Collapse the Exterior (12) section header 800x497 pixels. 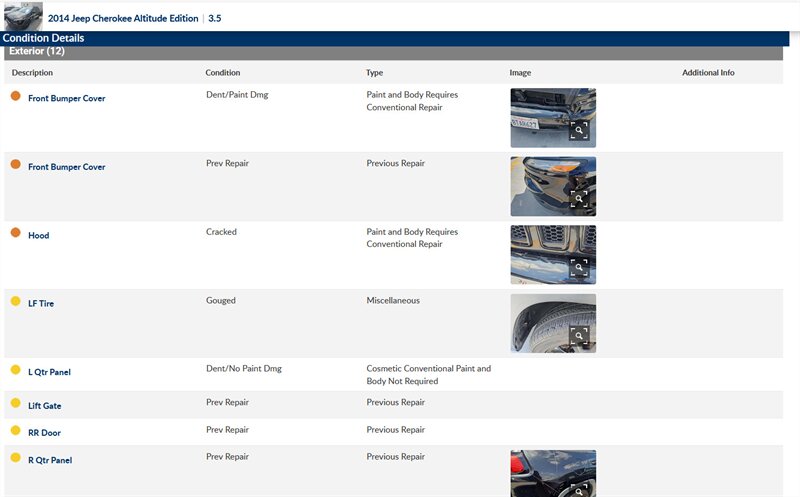37,51
